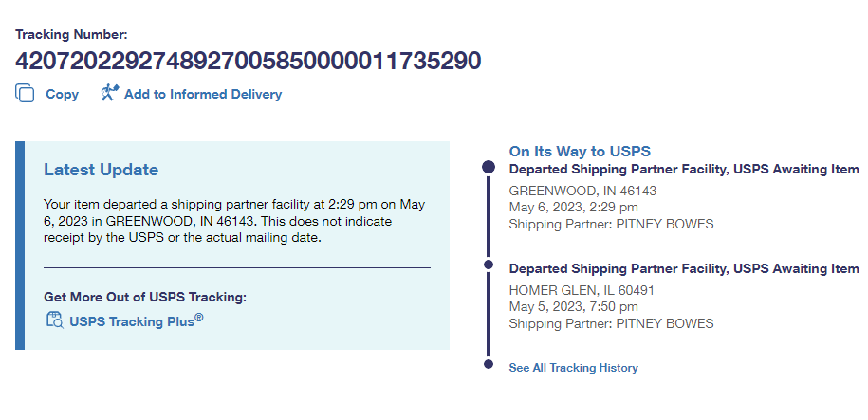Select the top timeline dot for Greenwood event
Viewport: 868px width, 420px height.
489,167
